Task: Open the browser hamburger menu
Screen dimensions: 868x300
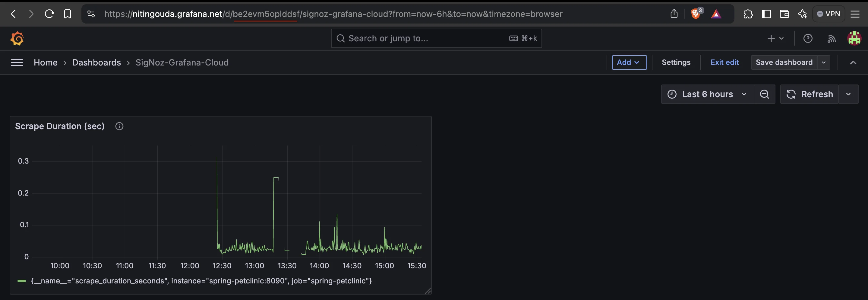Action: (855, 14)
